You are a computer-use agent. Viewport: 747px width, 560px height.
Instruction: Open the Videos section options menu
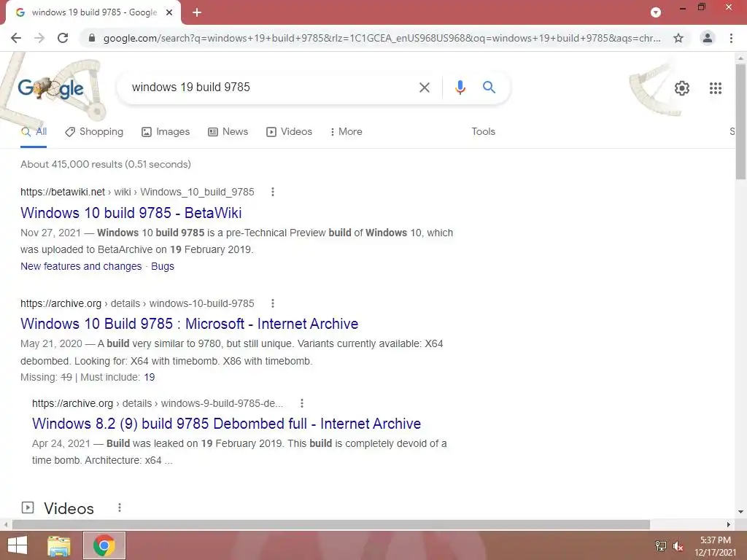[x=120, y=507]
